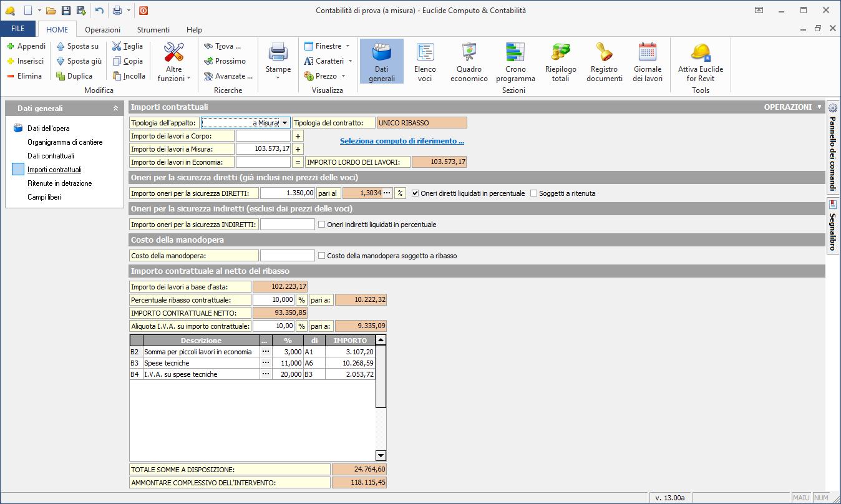Click scrollbar down arrow in the table
This screenshot has height=504, width=841.
[x=381, y=455]
